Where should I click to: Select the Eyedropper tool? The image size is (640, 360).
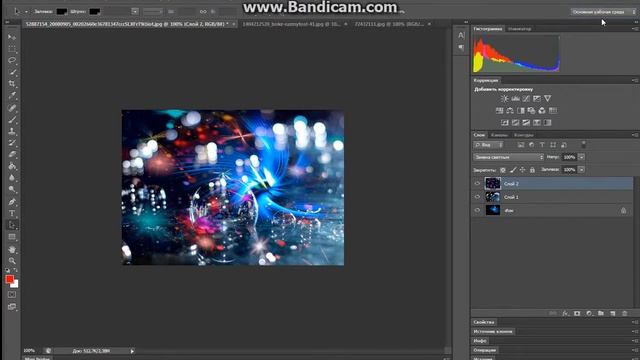12,96
